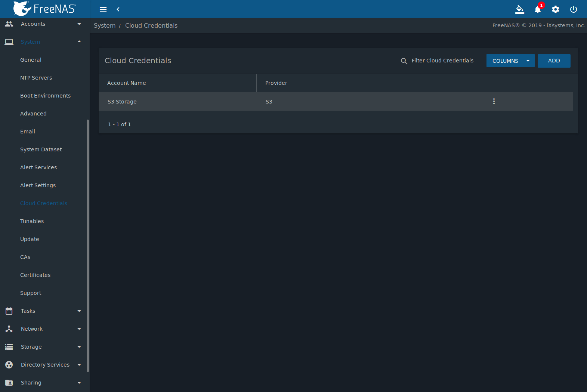Focus the Filter Cloud Credentials field
The height and width of the screenshot is (392, 587).
pos(445,61)
